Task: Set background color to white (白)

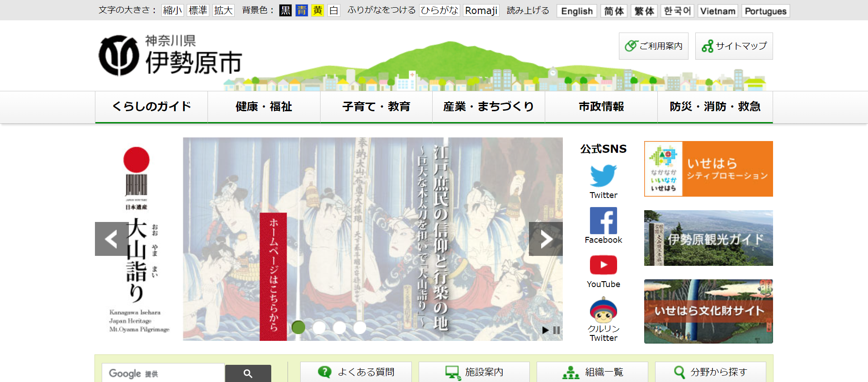Action: pos(334,10)
